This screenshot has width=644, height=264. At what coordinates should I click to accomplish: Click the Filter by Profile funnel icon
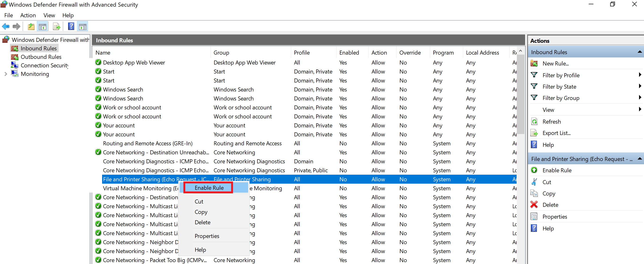coord(534,75)
